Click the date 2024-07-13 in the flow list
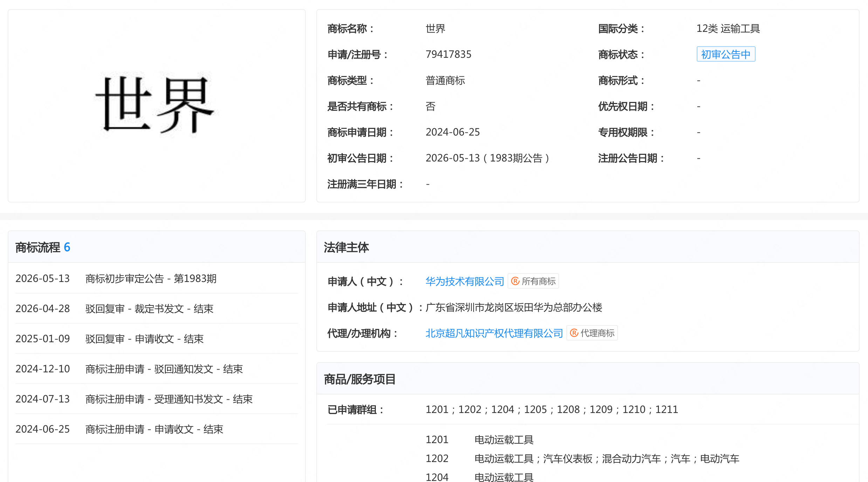The width and height of the screenshot is (868, 482). 42,399
